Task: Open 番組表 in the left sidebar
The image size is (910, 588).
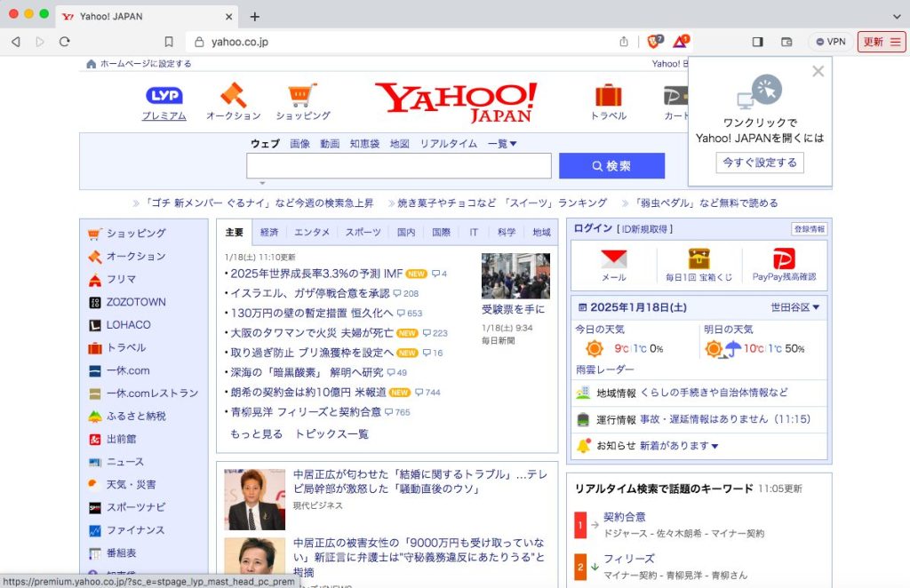Action: pos(121,552)
